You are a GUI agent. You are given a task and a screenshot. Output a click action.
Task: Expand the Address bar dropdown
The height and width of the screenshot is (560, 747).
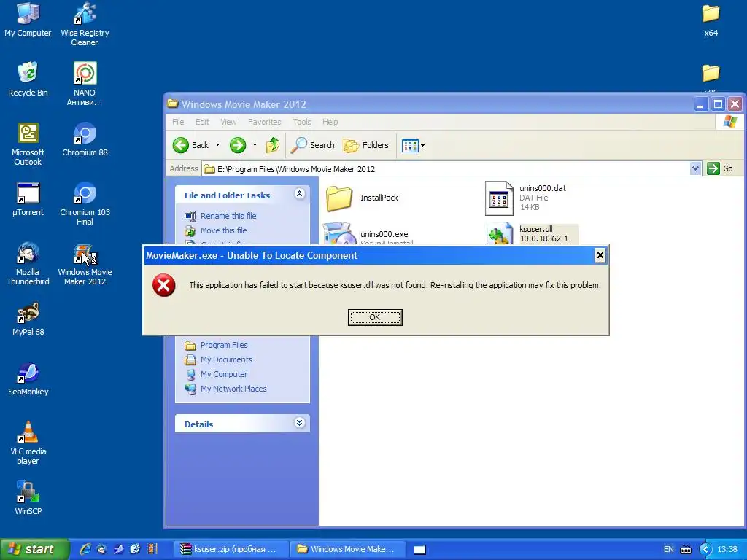pos(695,168)
